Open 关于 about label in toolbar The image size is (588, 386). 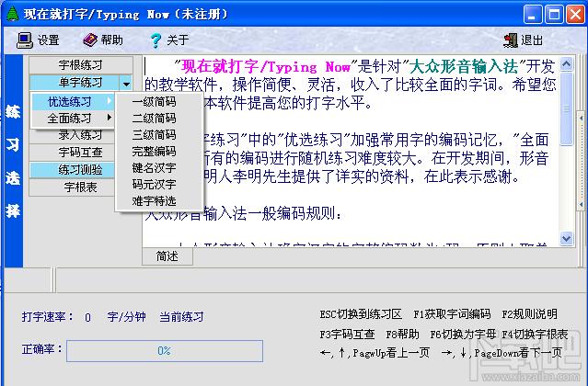pos(178,40)
